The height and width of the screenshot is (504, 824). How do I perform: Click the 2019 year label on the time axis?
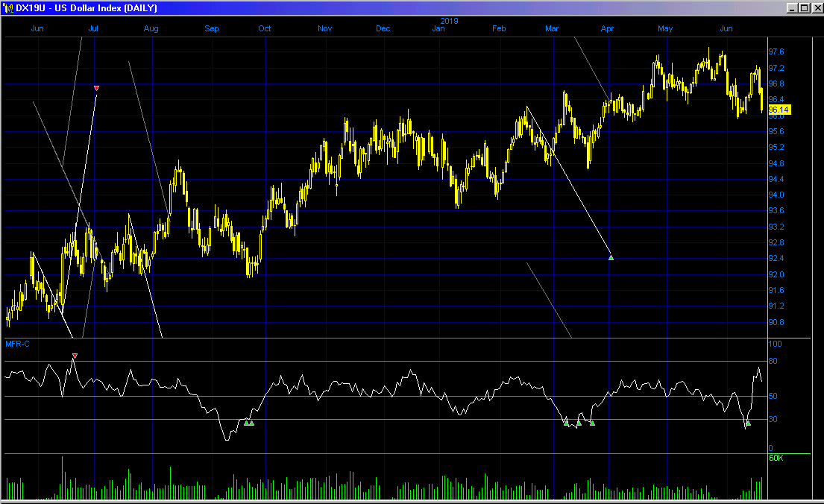449,21
